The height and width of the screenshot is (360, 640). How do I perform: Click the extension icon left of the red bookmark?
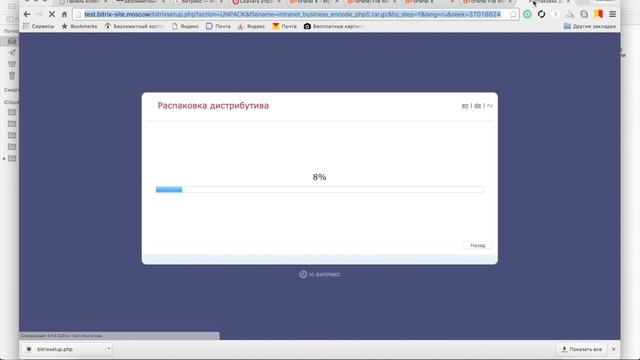(x=584, y=14)
